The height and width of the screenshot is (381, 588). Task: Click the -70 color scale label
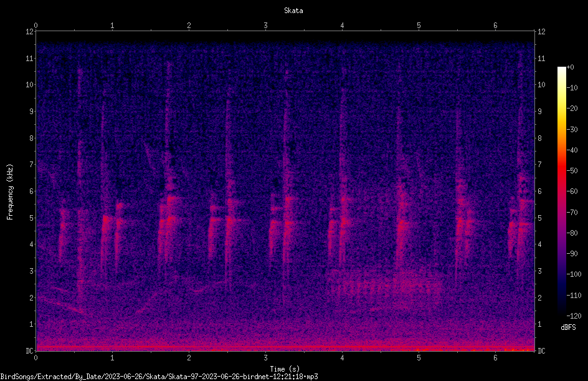pyautogui.click(x=572, y=213)
